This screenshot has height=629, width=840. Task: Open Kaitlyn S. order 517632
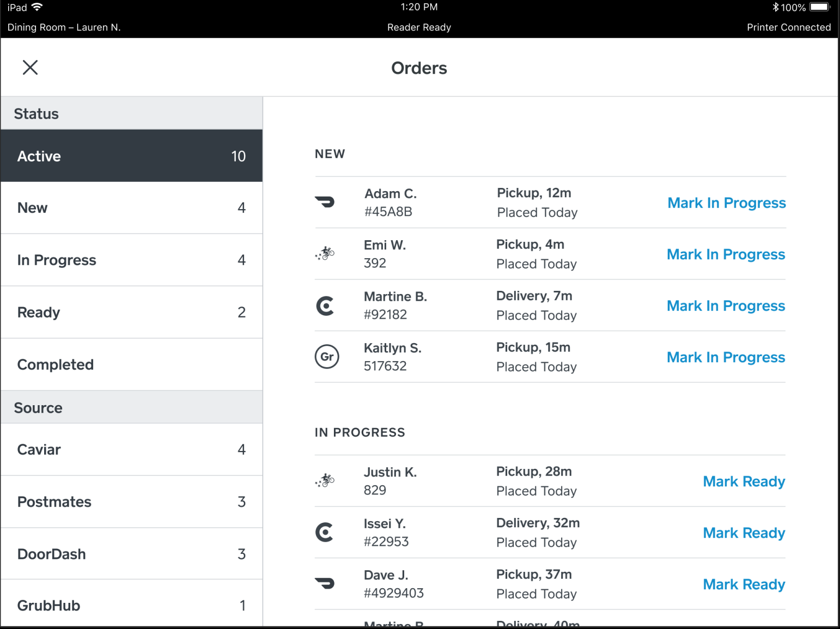tap(550, 357)
